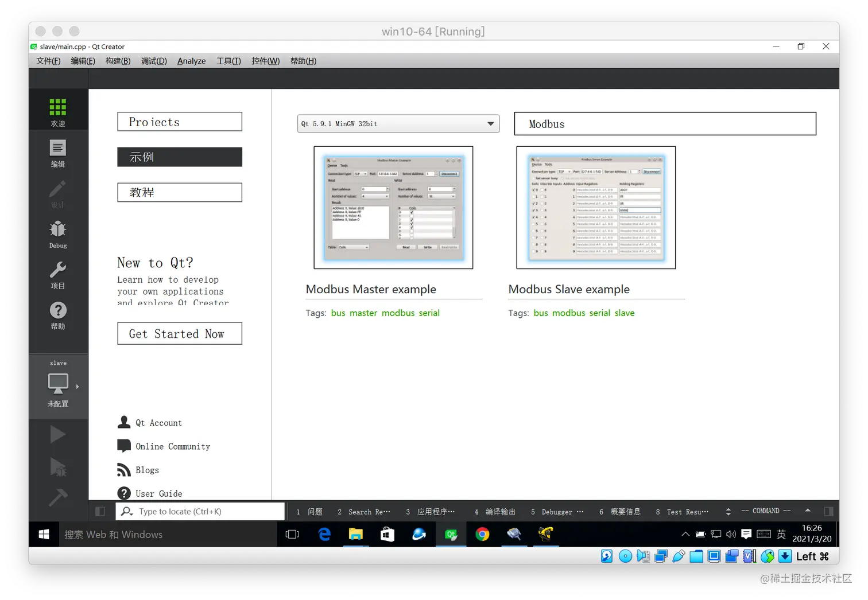Click Qt Creator taskbar icon
The height and width of the screenshot is (600, 868).
pyautogui.click(x=451, y=535)
